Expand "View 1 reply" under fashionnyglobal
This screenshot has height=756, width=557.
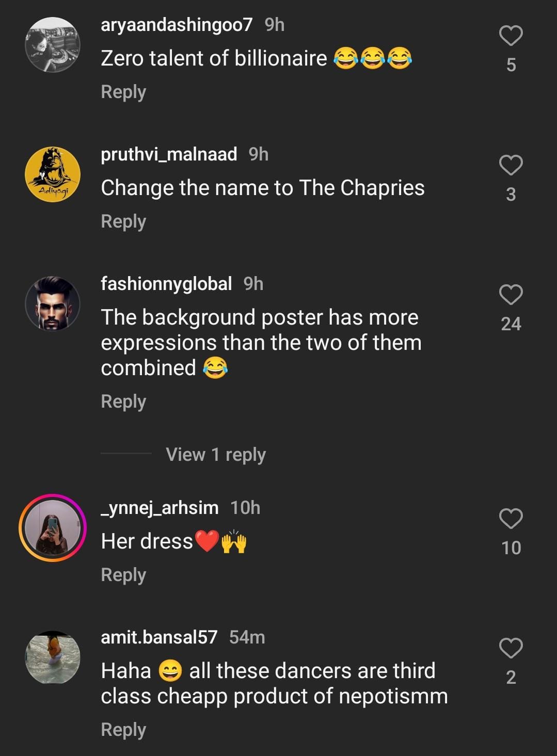215,455
